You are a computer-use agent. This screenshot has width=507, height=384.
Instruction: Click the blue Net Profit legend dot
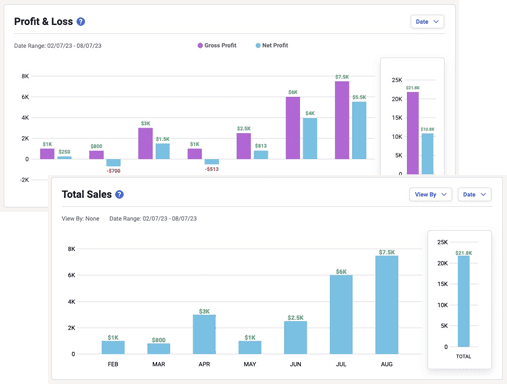(x=258, y=45)
